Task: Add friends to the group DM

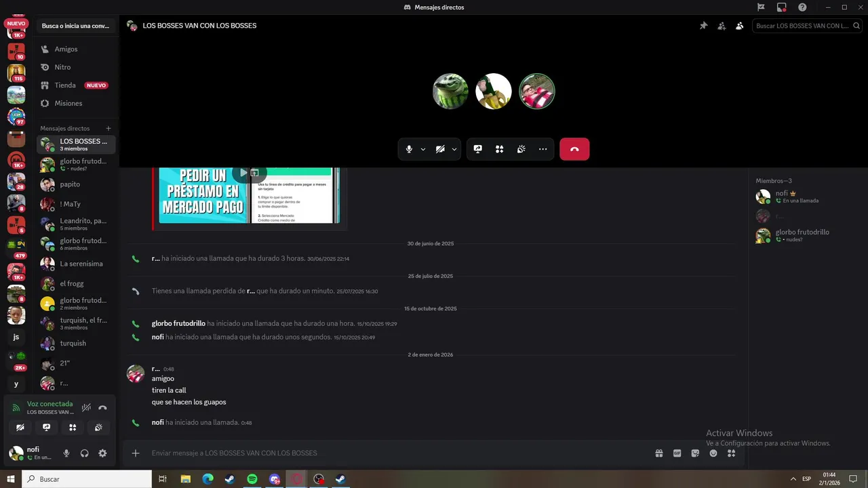Action: 722,26
